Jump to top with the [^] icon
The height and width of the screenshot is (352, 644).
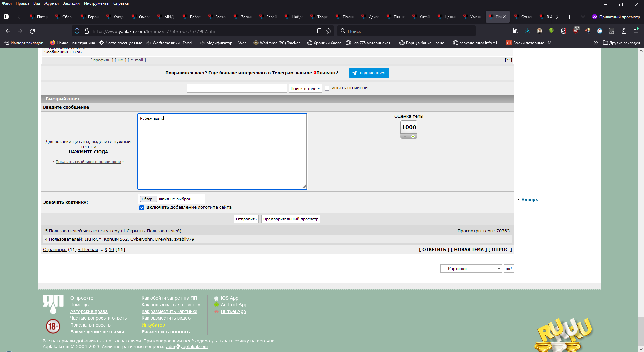(x=508, y=60)
